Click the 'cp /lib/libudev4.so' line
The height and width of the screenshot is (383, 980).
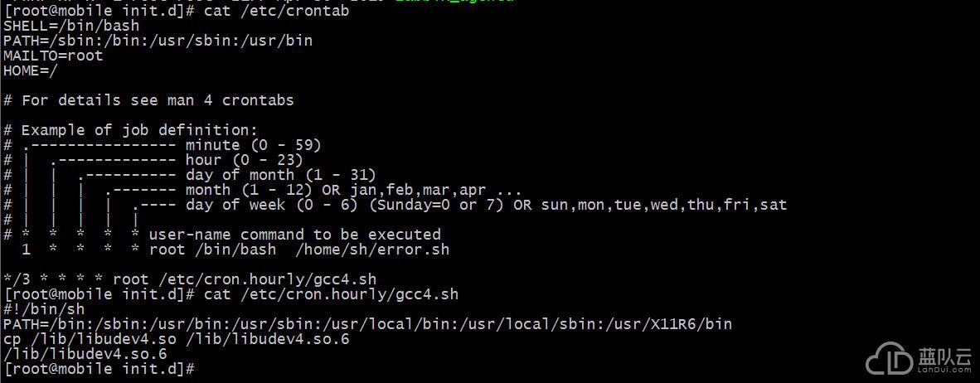coord(177,339)
